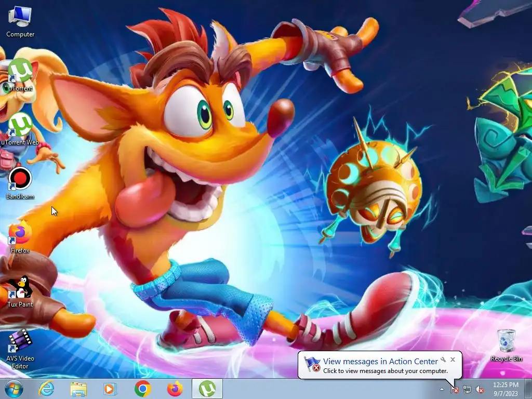Launch Firefox from the taskbar
The width and height of the screenshot is (532, 399).
click(175, 389)
